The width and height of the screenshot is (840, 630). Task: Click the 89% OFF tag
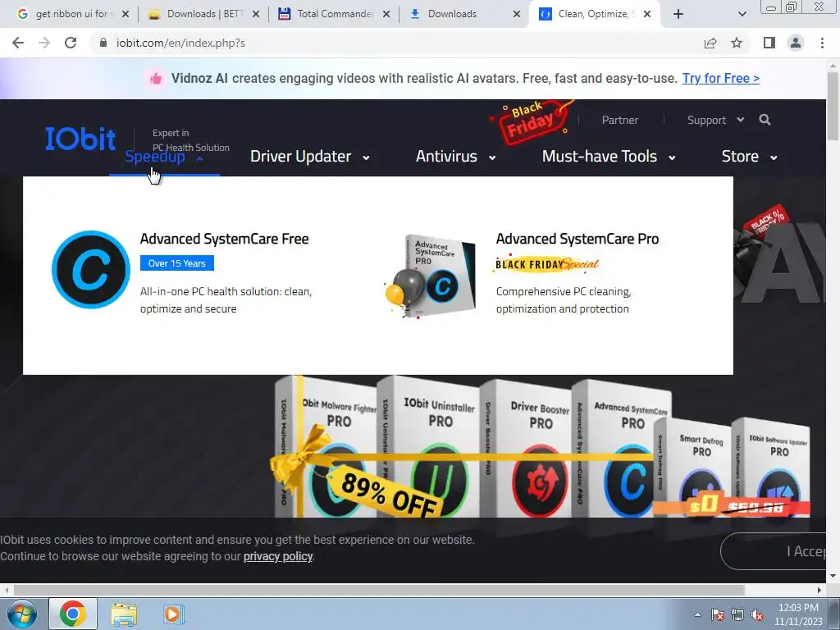click(x=387, y=493)
